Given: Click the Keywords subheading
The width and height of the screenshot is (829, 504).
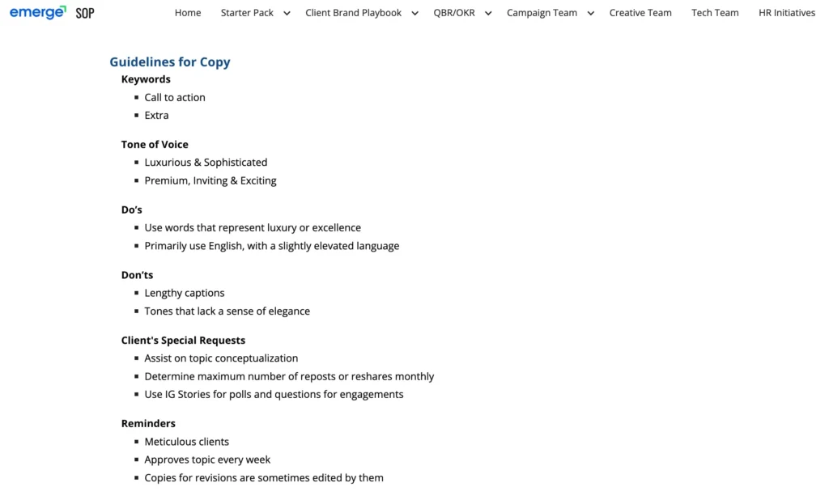Looking at the screenshot, I should [146, 79].
